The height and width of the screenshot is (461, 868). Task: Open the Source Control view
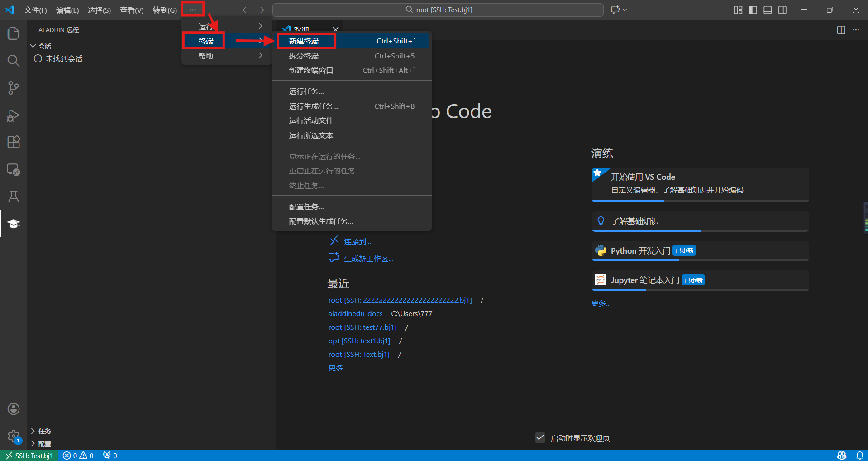coord(14,88)
